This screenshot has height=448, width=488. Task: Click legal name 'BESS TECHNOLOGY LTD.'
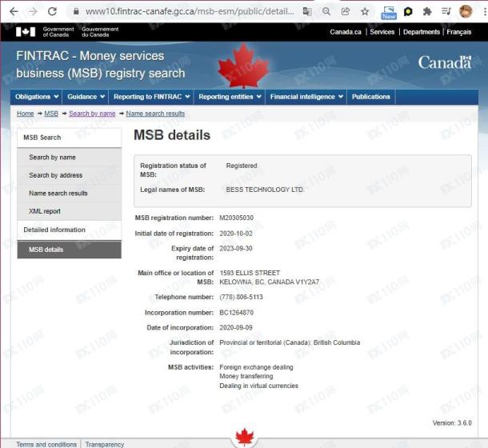tap(265, 190)
